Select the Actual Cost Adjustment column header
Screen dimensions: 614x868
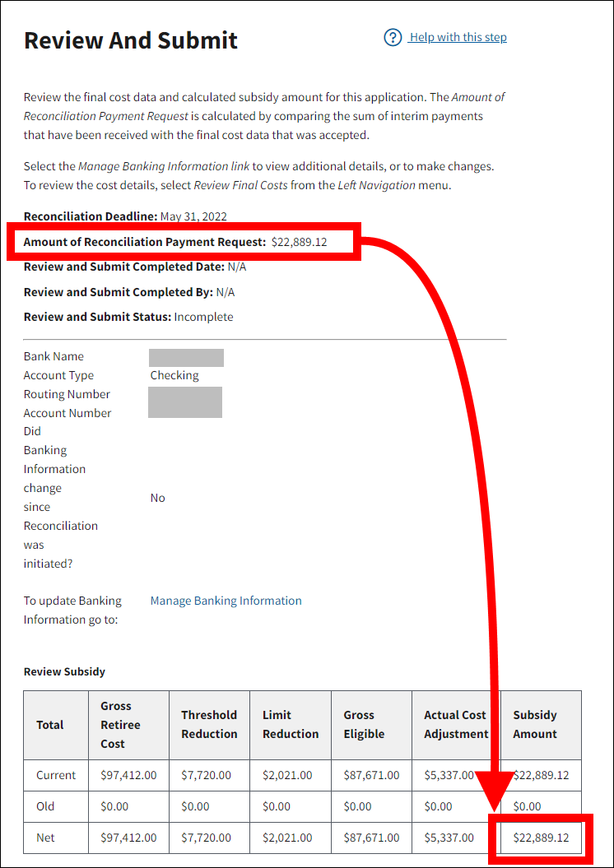[x=455, y=725]
